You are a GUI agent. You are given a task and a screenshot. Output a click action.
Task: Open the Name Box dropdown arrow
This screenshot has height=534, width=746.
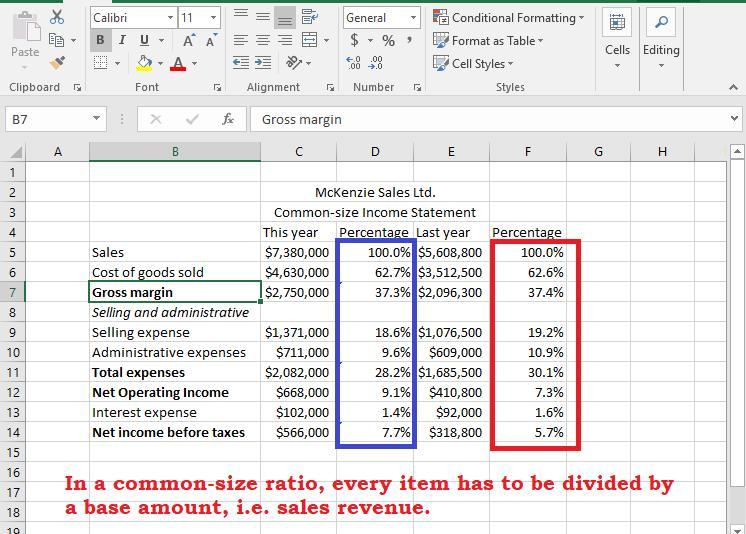[x=97, y=119]
